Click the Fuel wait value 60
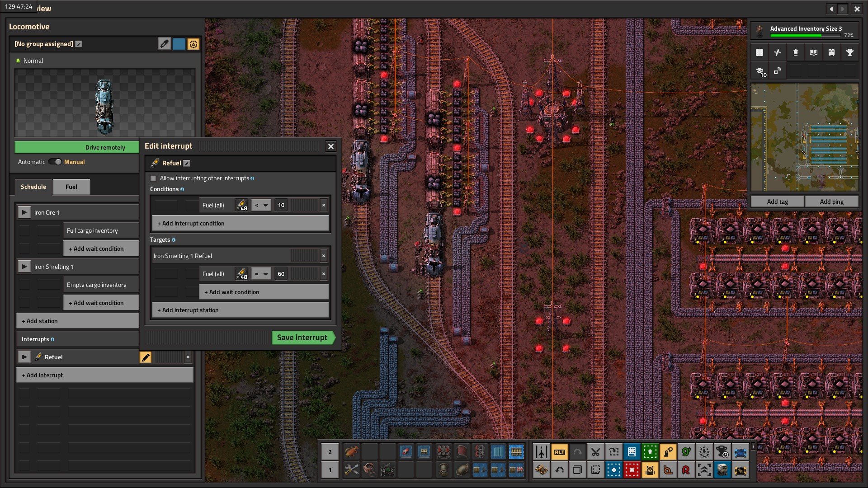 (281, 274)
